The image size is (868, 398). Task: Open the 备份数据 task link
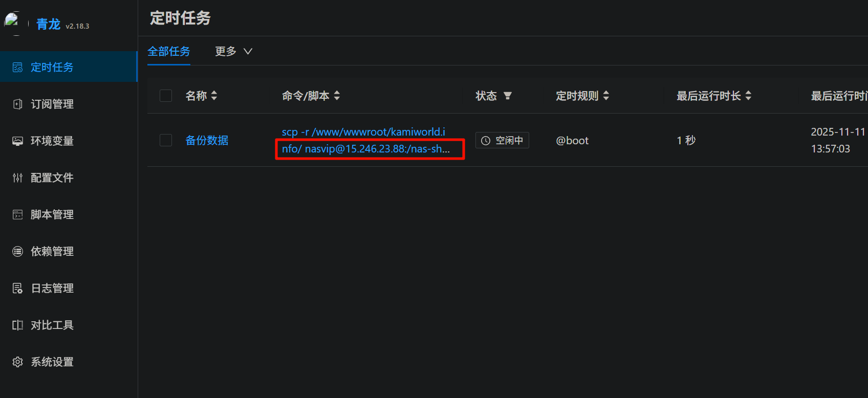pyautogui.click(x=207, y=140)
